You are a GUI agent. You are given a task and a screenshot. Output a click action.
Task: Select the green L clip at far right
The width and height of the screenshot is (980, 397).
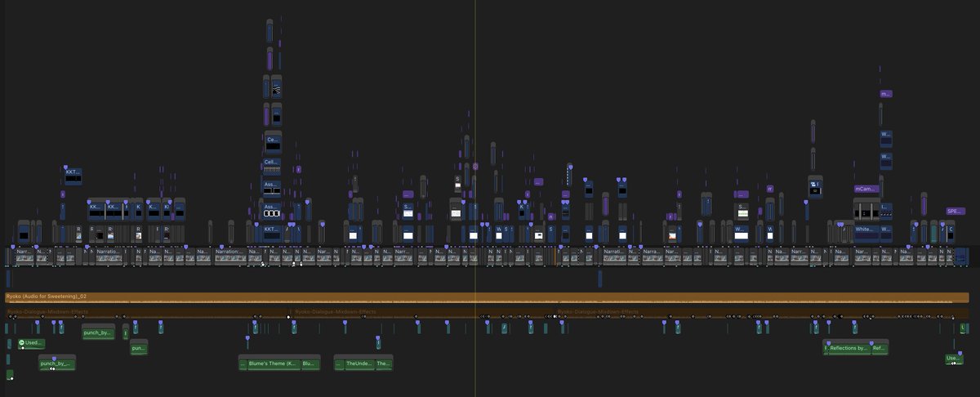(964, 328)
